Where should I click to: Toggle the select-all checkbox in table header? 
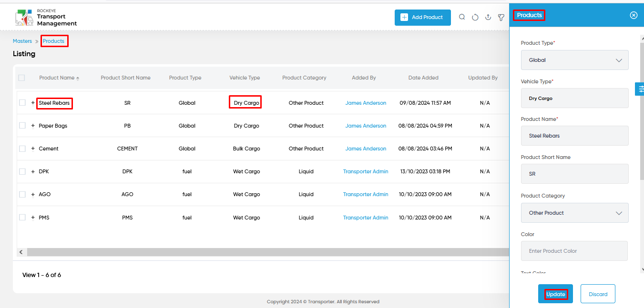point(21,78)
